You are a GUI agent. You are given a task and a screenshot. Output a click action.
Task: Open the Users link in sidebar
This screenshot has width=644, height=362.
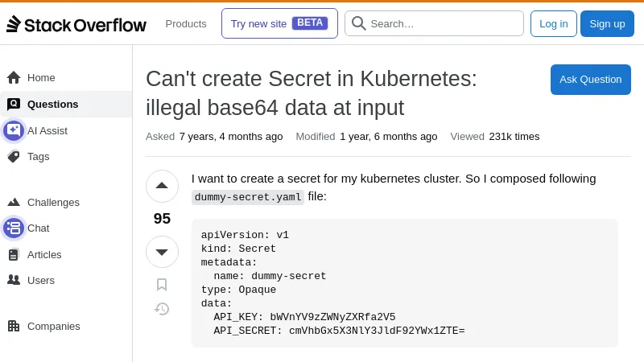pyautogui.click(x=41, y=281)
